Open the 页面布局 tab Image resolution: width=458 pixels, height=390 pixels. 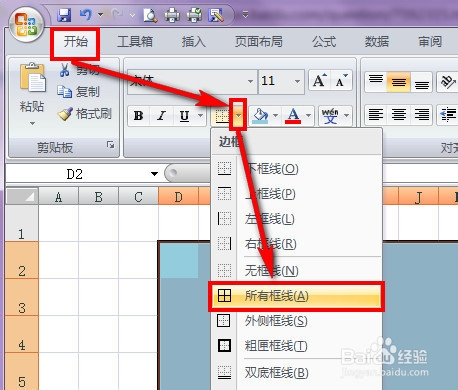coord(259,42)
